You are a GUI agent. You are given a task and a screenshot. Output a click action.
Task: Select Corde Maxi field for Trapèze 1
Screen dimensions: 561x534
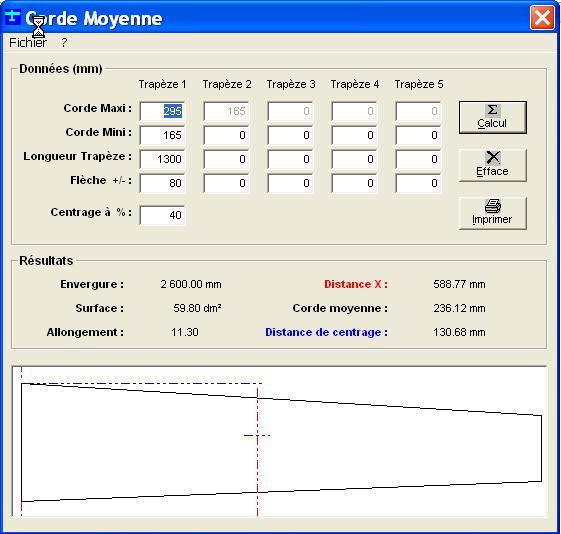tap(162, 111)
